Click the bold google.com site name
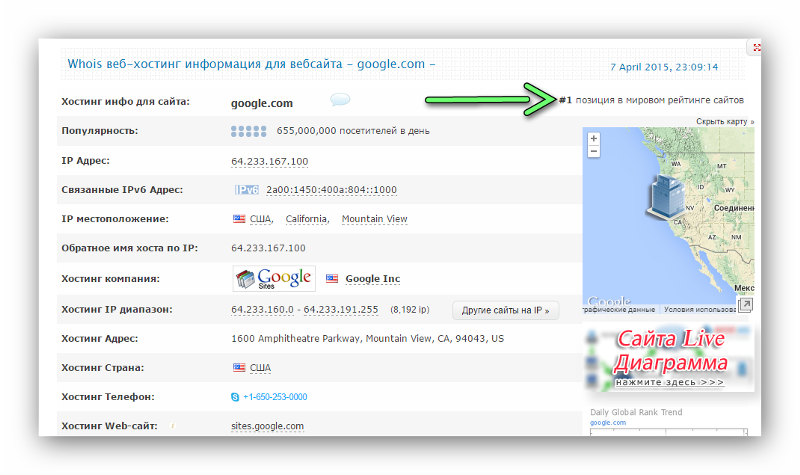800x475 pixels. [x=262, y=103]
